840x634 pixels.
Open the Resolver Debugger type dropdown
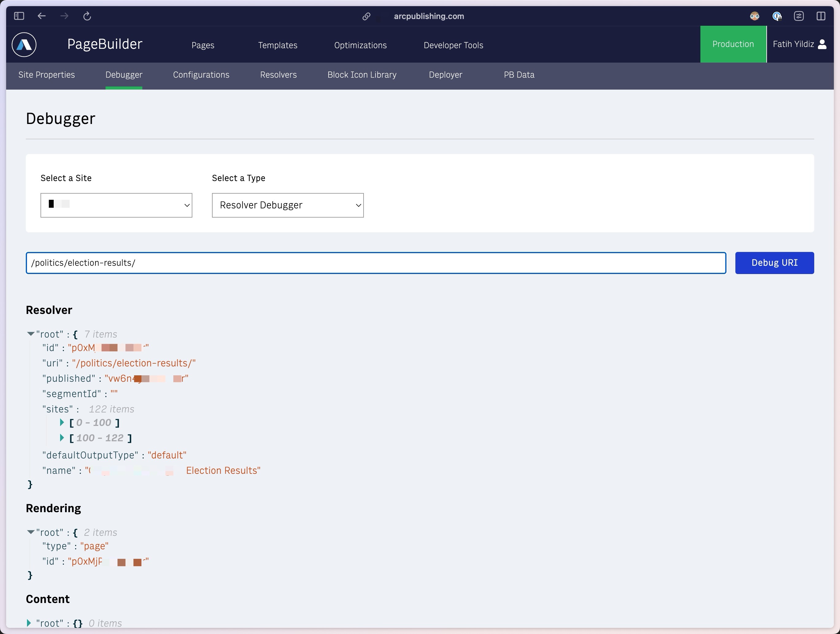[287, 205]
